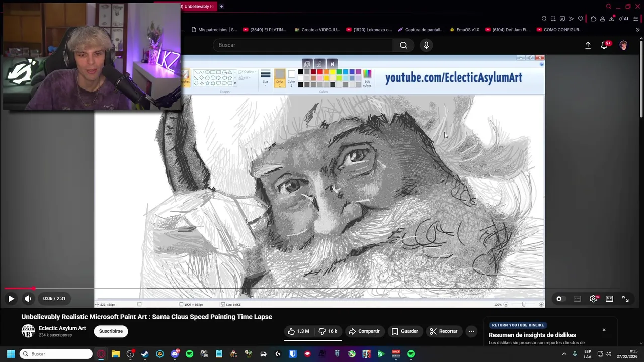Open Windows Start menu

click(x=11, y=354)
